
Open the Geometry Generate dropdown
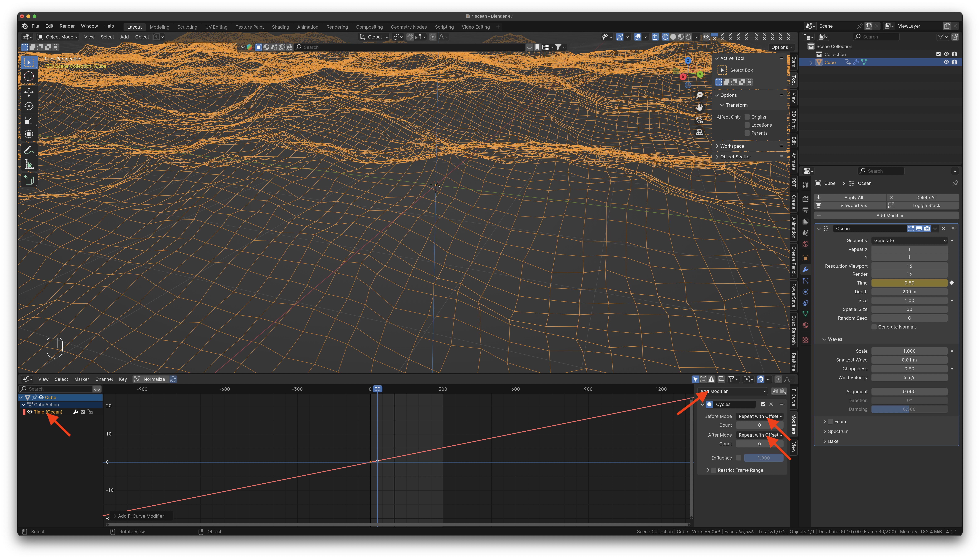point(909,241)
